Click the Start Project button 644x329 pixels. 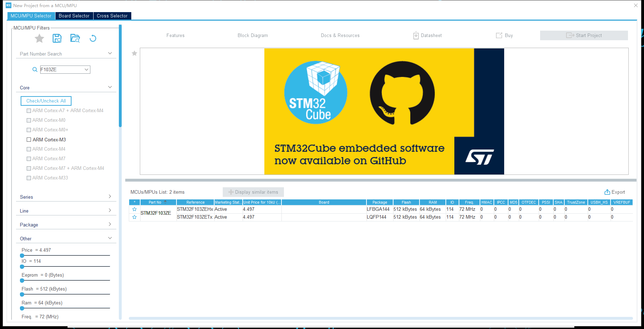point(584,35)
